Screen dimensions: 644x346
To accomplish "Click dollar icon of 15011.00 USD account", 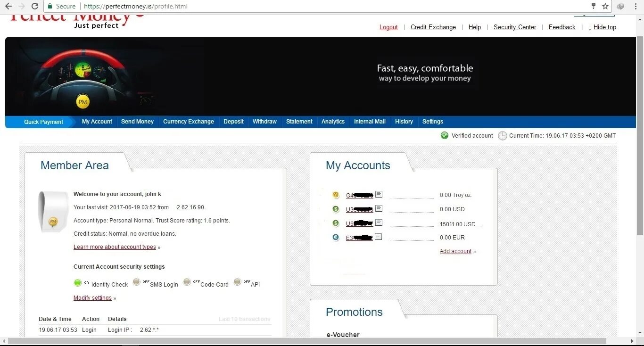I will click(336, 223).
